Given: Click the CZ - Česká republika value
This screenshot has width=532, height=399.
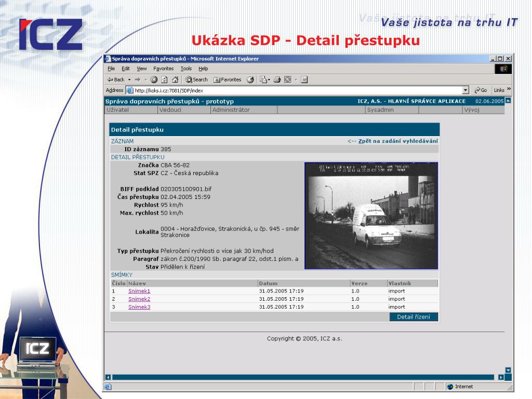Looking at the screenshot, I should pos(189,173).
